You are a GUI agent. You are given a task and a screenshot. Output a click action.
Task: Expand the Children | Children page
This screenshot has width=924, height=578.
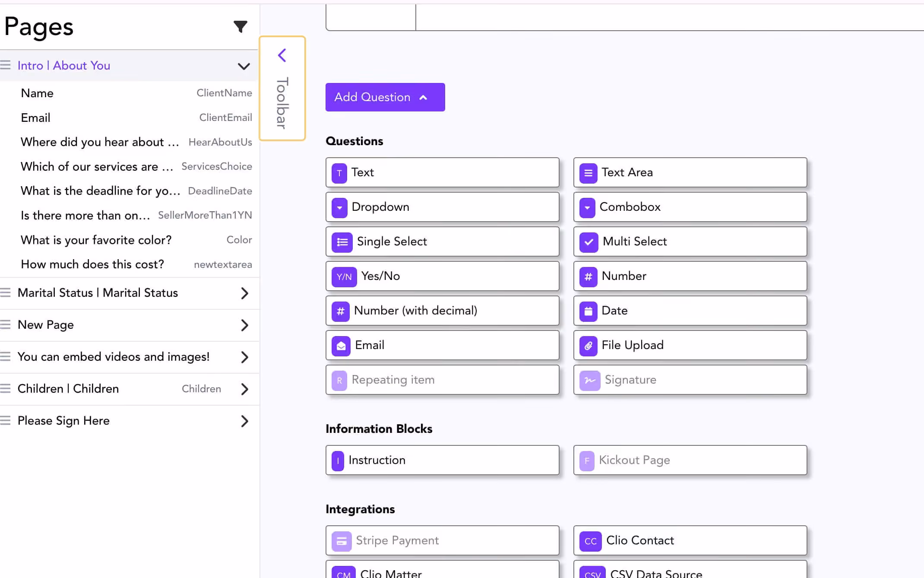(244, 389)
